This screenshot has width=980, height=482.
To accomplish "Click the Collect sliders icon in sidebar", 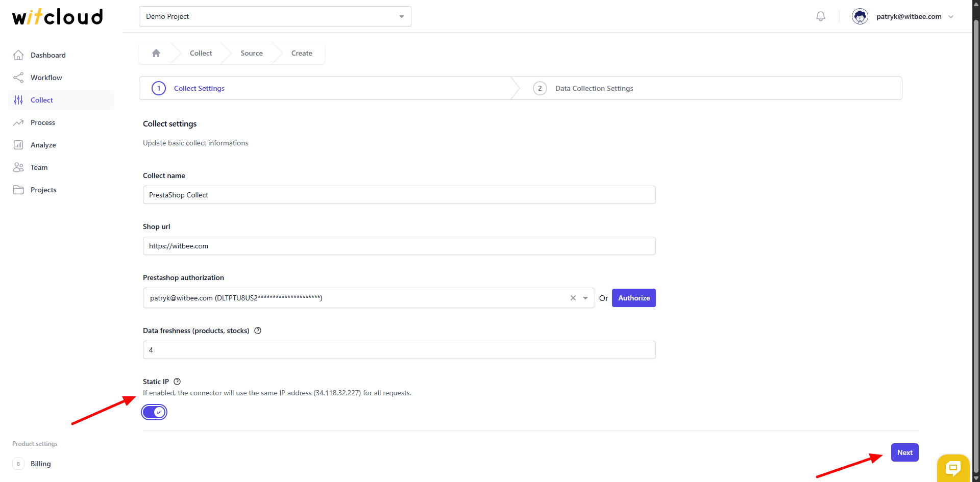I will (18, 100).
